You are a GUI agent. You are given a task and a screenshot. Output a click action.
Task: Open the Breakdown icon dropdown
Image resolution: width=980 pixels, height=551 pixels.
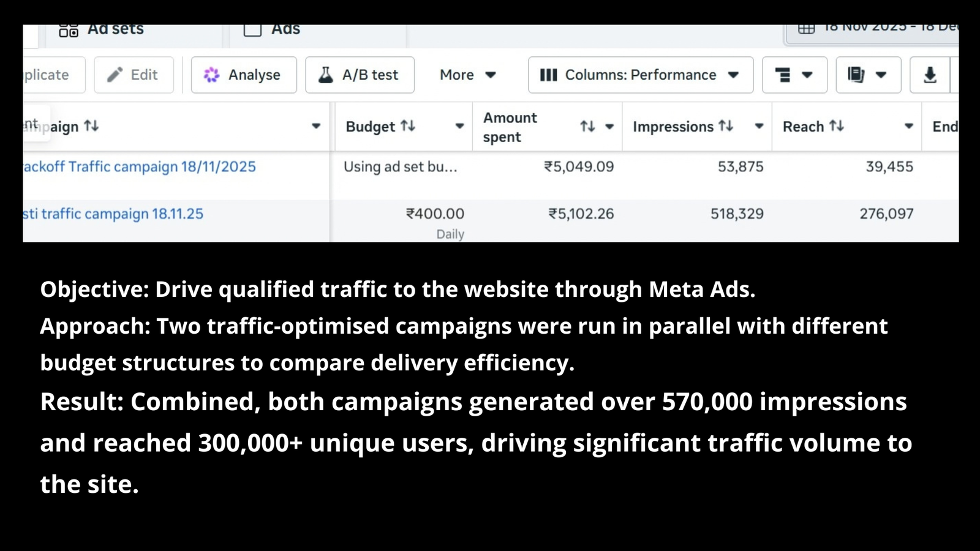tap(794, 75)
